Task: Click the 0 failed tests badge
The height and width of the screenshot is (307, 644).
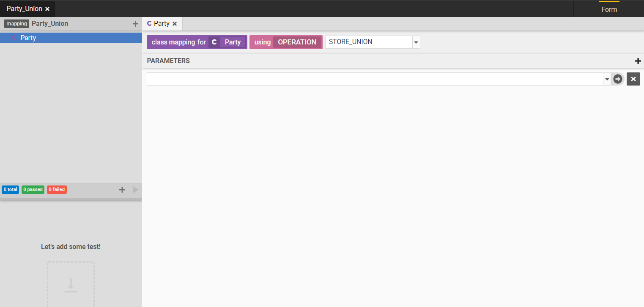Action: pyautogui.click(x=57, y=189)
